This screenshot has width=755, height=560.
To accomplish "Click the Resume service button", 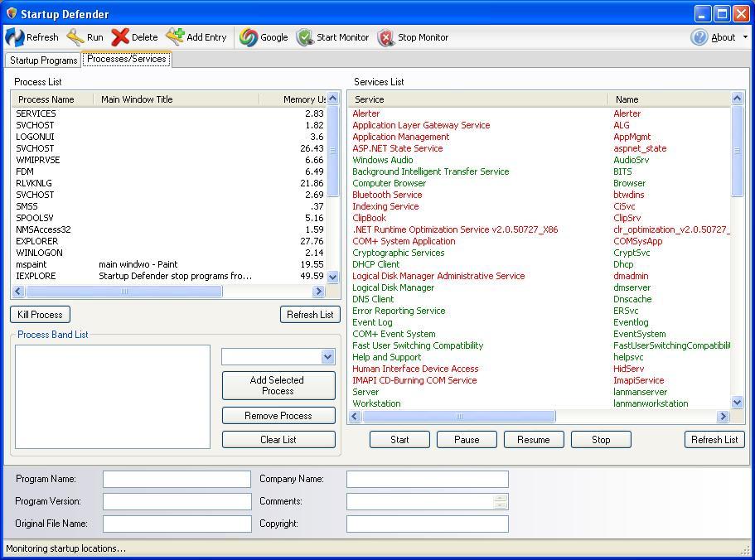I will click(x=534, y=440).
